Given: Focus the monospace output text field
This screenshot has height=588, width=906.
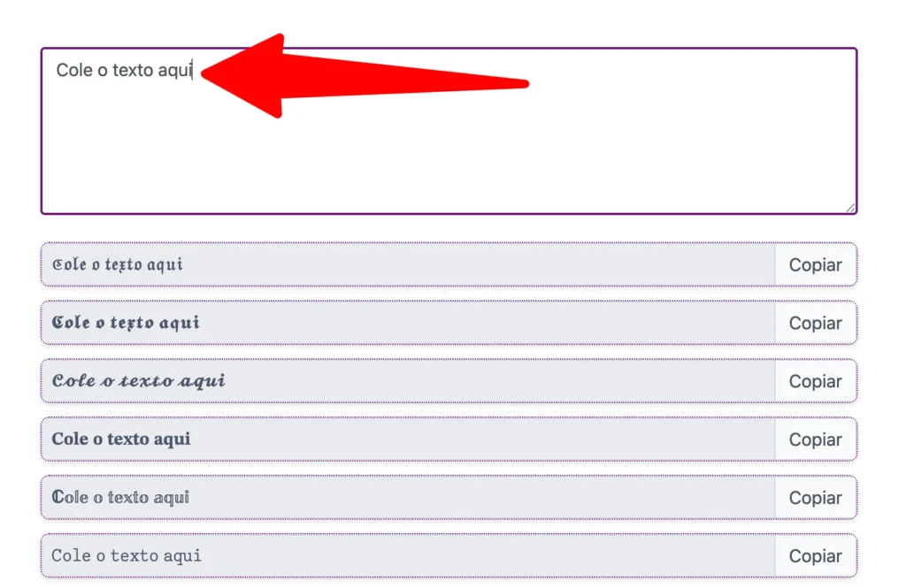Looking at the screenshot, I should (x=407, y=556).
